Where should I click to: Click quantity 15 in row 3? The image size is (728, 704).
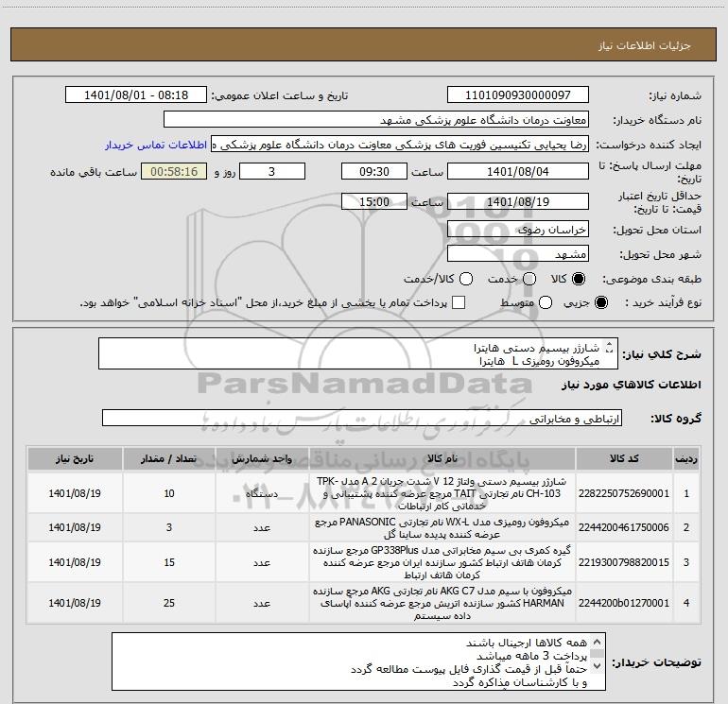(169, 562)
